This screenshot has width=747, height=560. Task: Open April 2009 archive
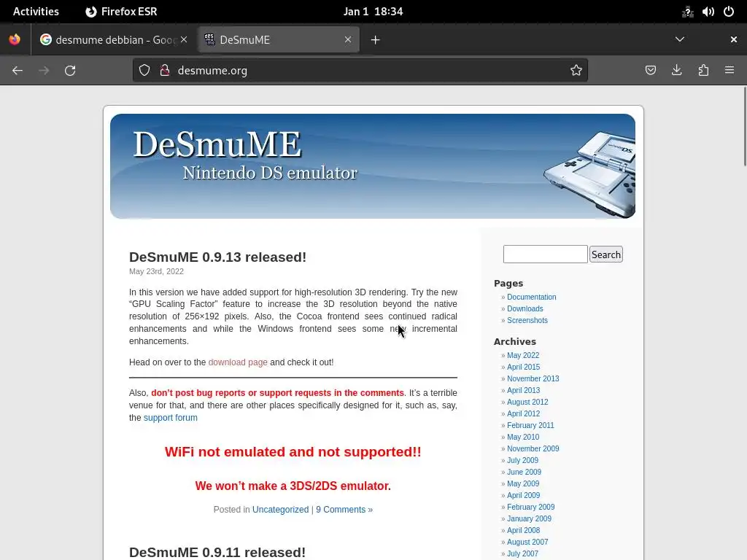tap(523, 495)
